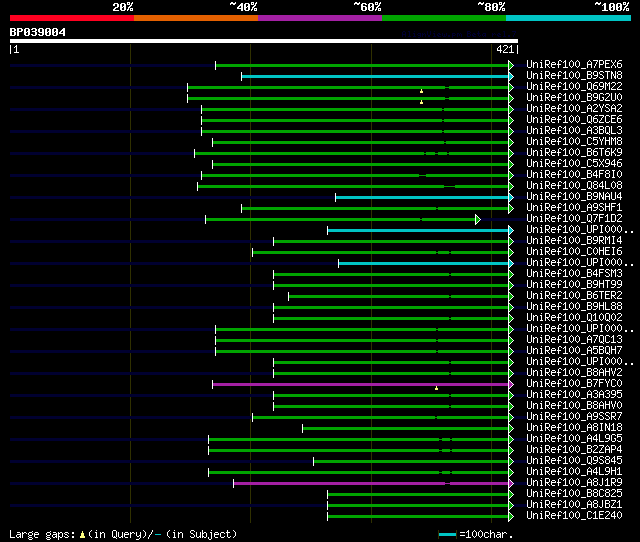The width and height of the screenshot is (640, 542).
Task: Open the UniRef100_Q69M22 label
Action: click(574, 87)
